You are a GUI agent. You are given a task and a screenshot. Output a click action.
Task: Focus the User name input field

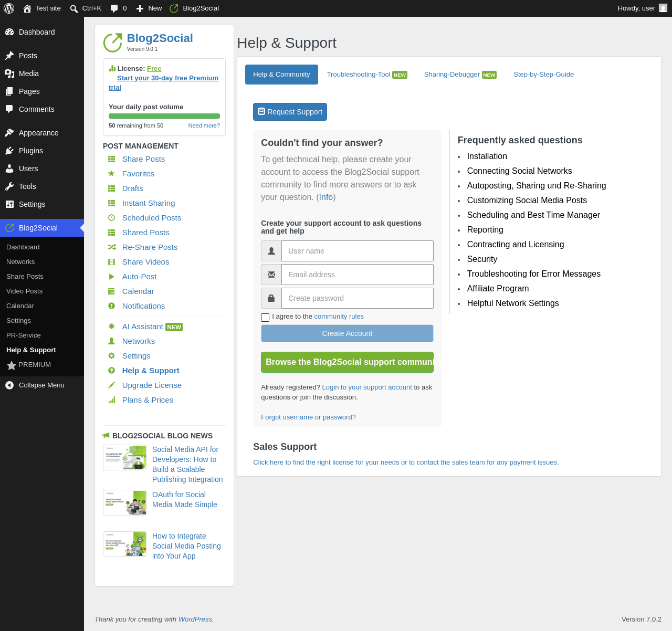coord(358,251)
